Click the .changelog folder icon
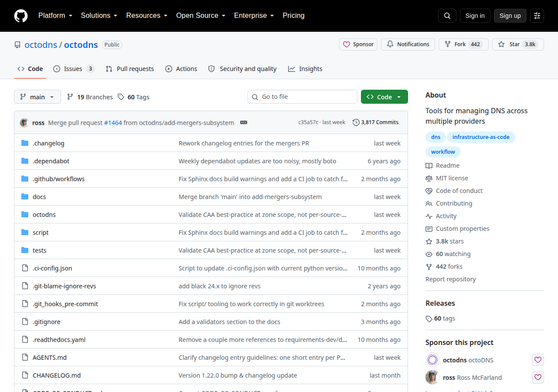The width and height of the screenshot is (558, 392). click(25, 143)
